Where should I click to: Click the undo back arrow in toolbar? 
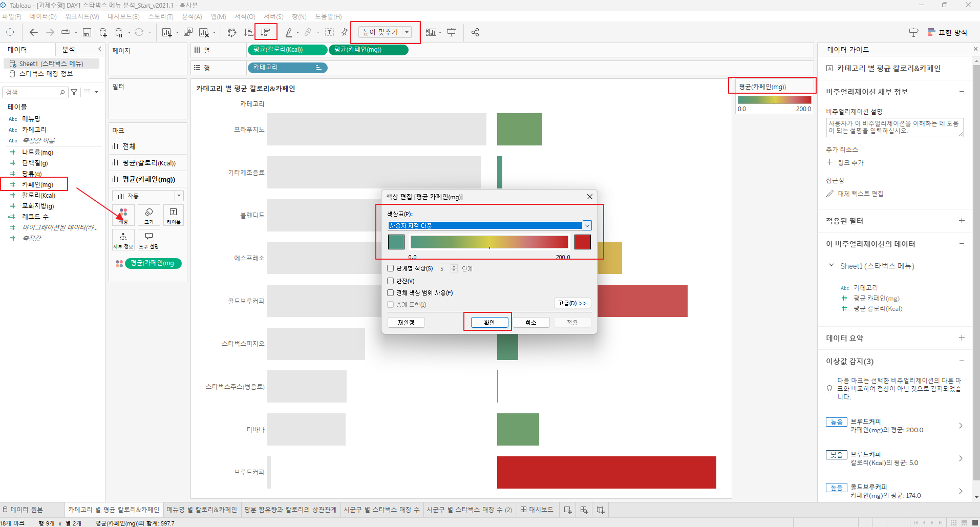click(34, 32)
